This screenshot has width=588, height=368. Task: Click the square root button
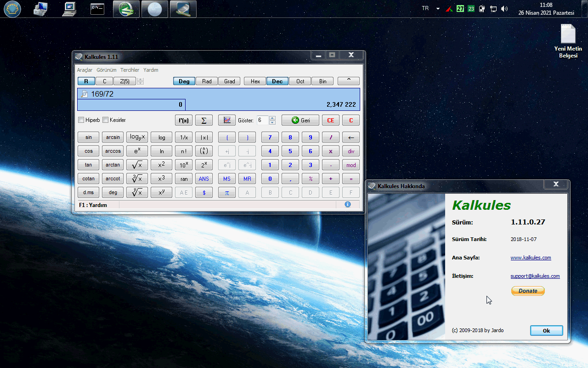click(137, 165)
